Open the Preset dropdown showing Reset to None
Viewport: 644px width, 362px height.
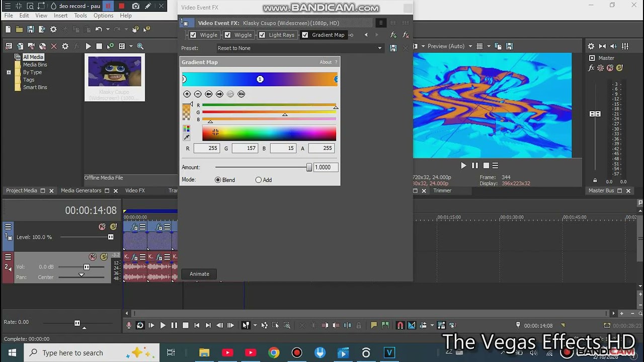(300, 48)
